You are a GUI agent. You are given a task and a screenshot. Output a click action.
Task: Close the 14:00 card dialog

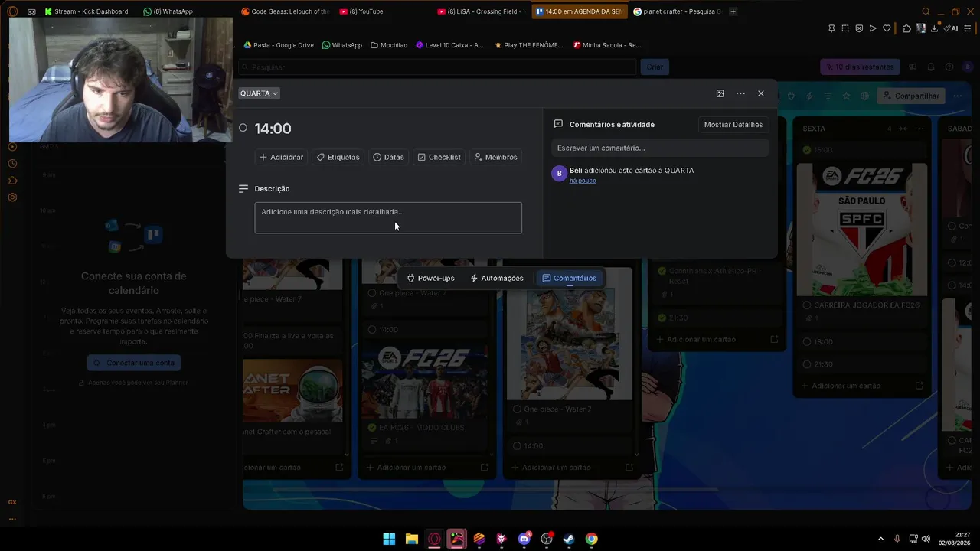[x=760, y=93]
